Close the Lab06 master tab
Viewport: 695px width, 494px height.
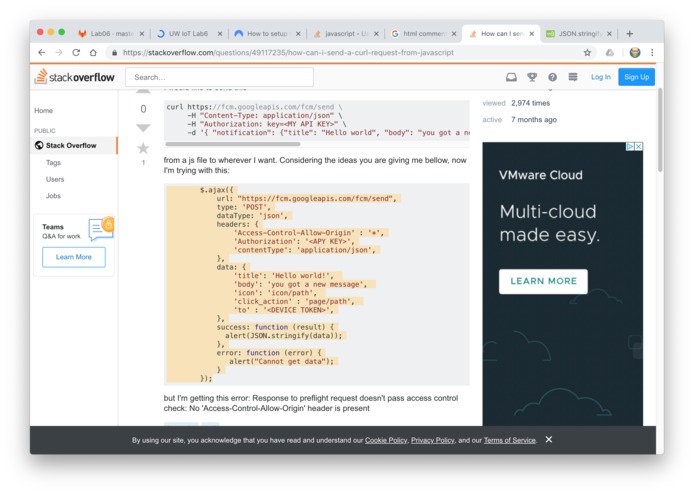(x=142, y=34)
